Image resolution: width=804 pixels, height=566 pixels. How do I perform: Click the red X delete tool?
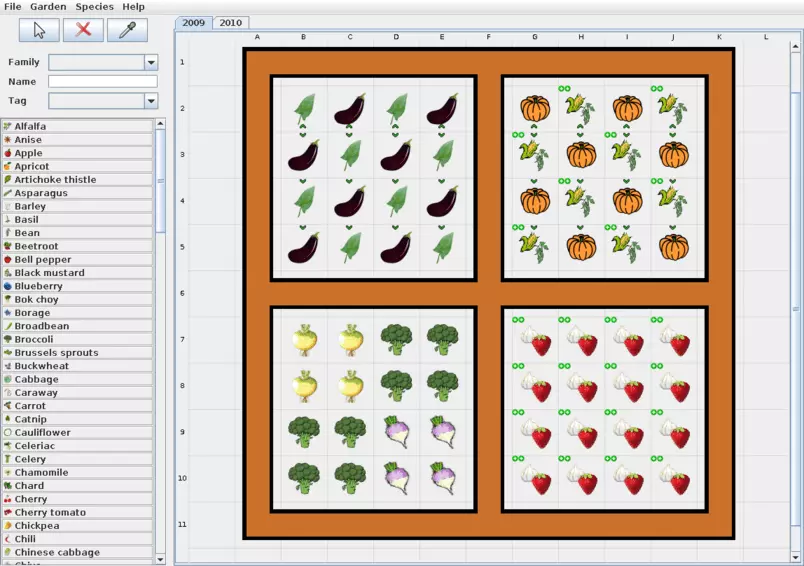(x=83, y=30)
